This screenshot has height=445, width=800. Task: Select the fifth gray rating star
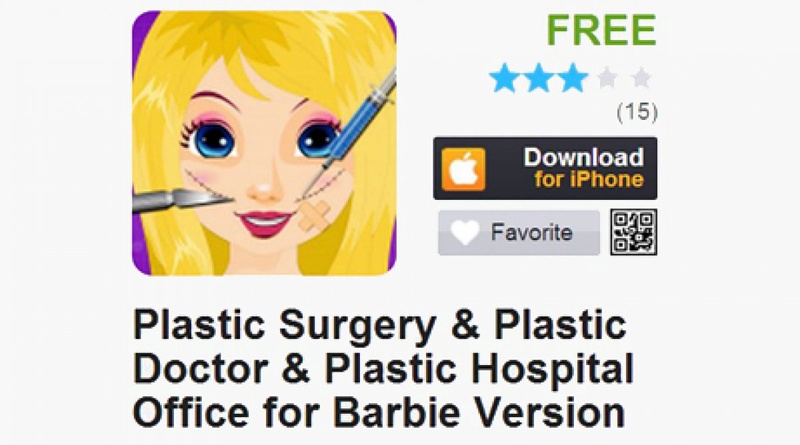click(641, 79)
